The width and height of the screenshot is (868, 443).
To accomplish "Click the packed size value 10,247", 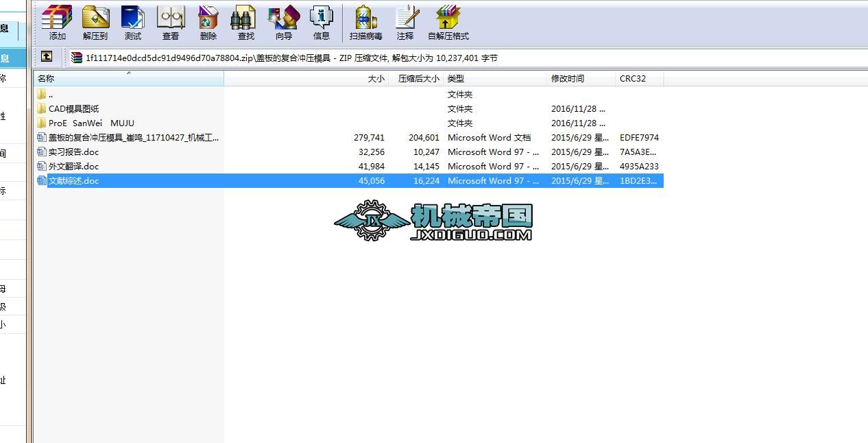I will [x=426, y=152].
